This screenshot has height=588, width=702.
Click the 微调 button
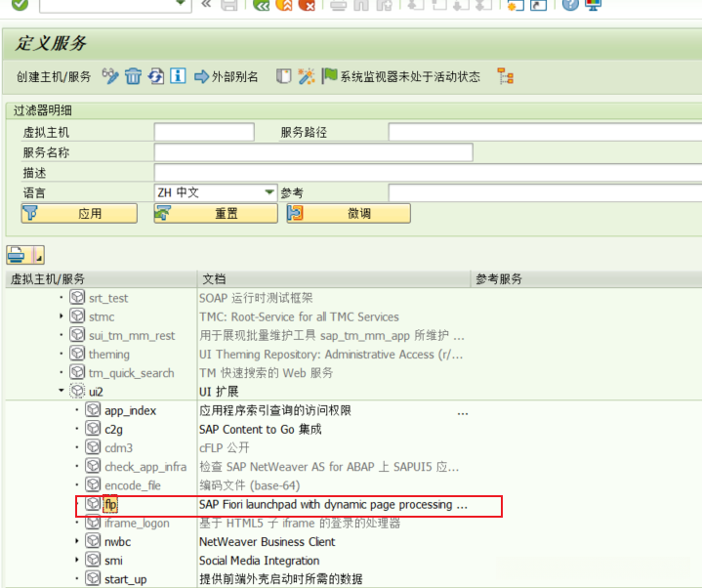[x=349, y=213]
